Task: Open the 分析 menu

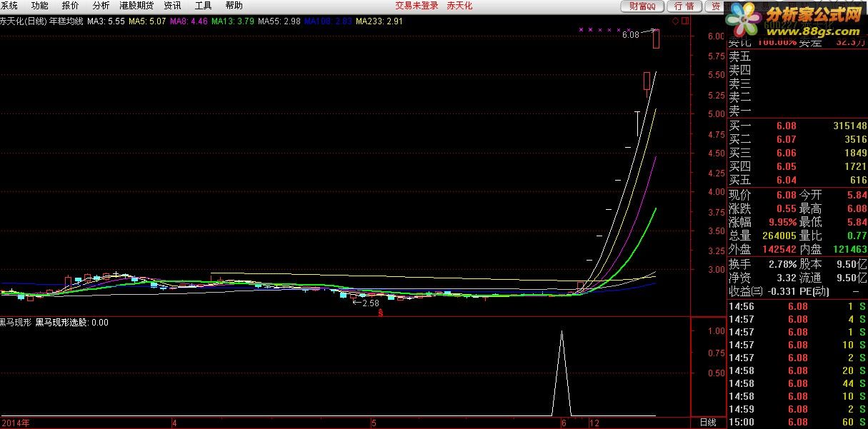Action: [x=101, y=6]
